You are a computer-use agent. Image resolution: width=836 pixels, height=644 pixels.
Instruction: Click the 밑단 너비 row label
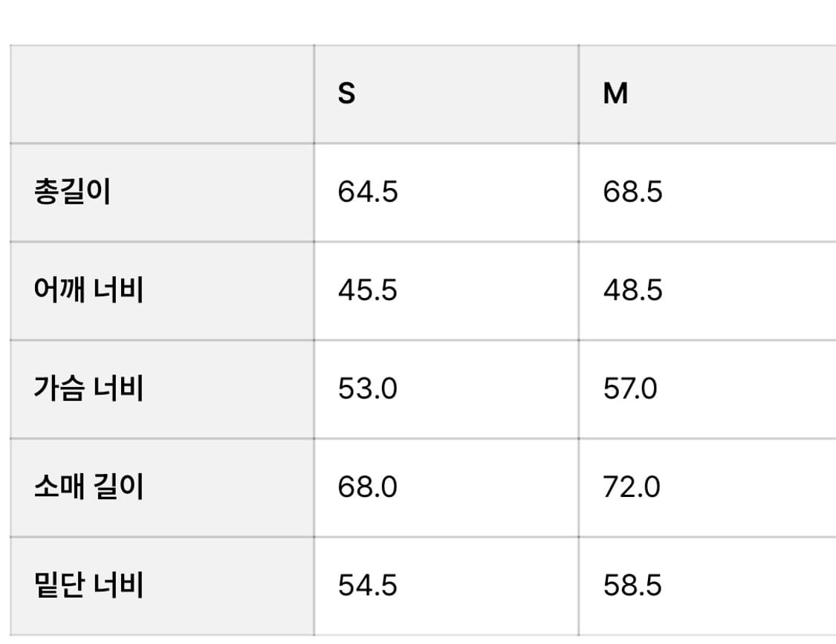88,585
